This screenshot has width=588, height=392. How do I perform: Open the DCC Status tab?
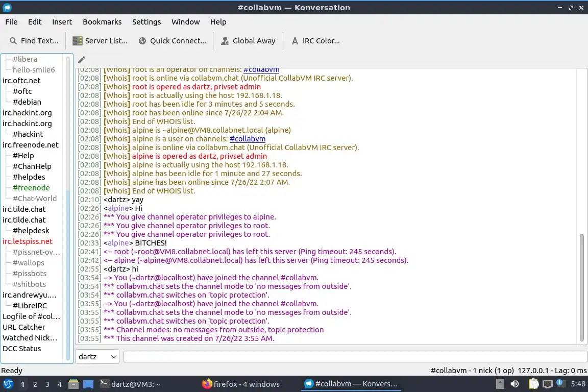[22, 349]
